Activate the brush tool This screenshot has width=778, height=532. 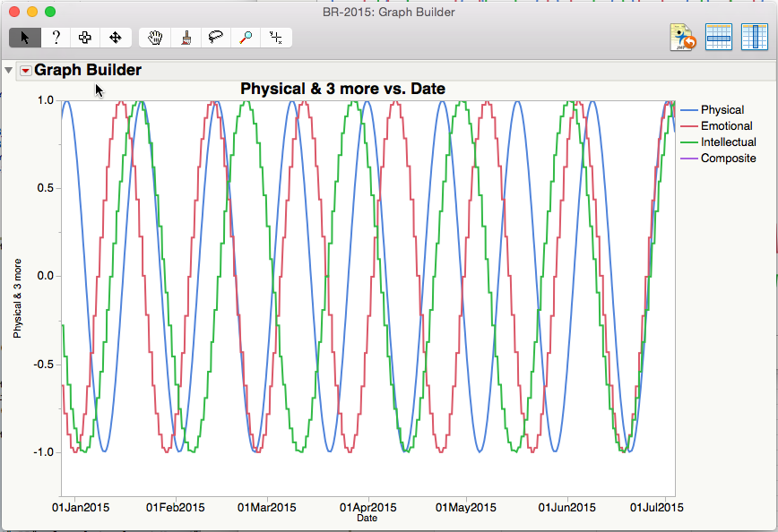[186, 38]
